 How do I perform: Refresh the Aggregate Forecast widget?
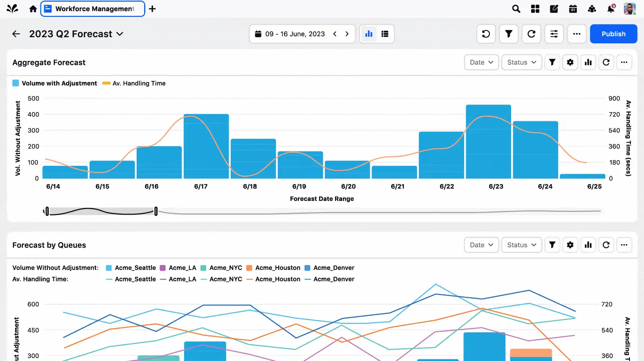tap(606, 62)
